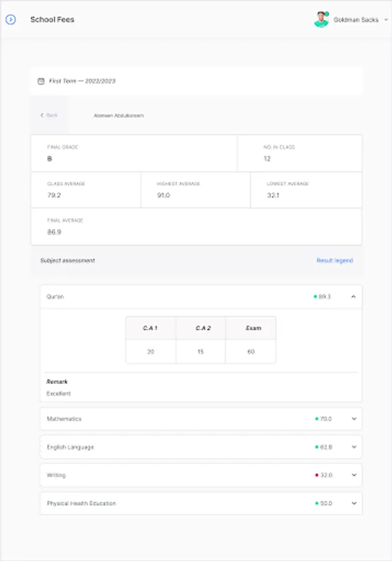Click the Highest Average card
This screenshot has height=561, width=392.
pyautogui.click(x=195, y=190)
